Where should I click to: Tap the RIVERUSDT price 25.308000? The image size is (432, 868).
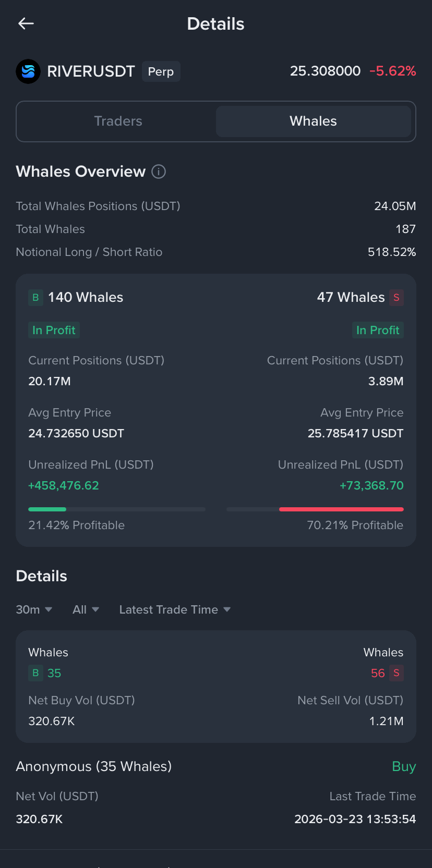tap(326, 71)
